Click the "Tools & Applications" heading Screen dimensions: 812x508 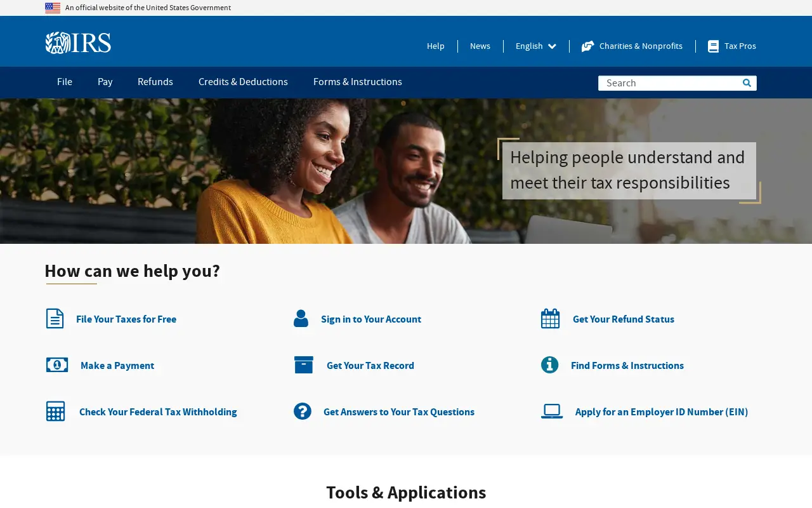coord(406,493)
